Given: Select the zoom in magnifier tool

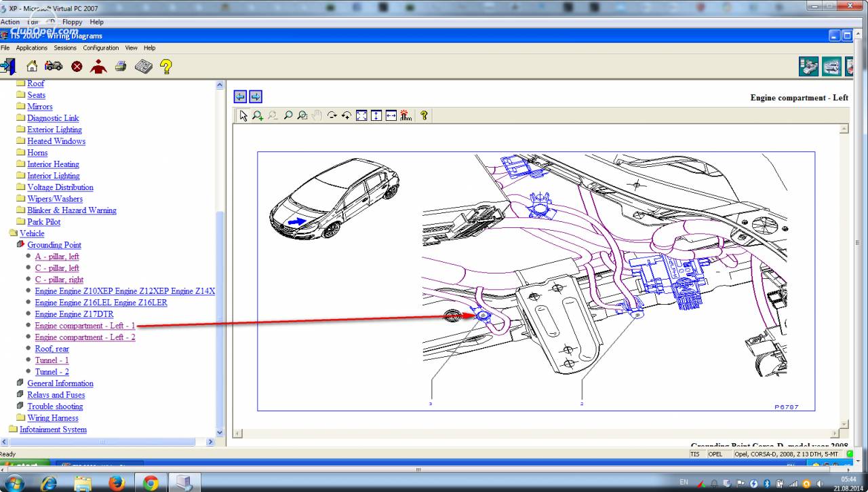Looking at the screenshot, I should coord(258,116).
